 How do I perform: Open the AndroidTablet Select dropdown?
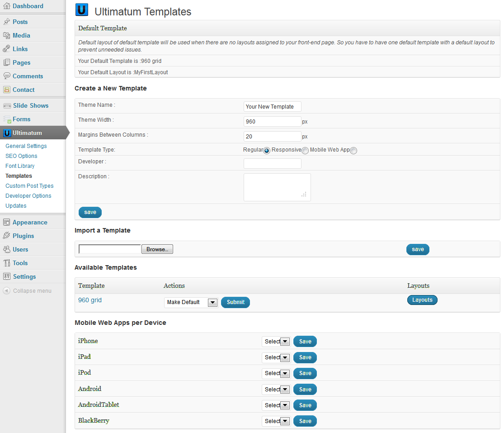(x=276, y=405)
